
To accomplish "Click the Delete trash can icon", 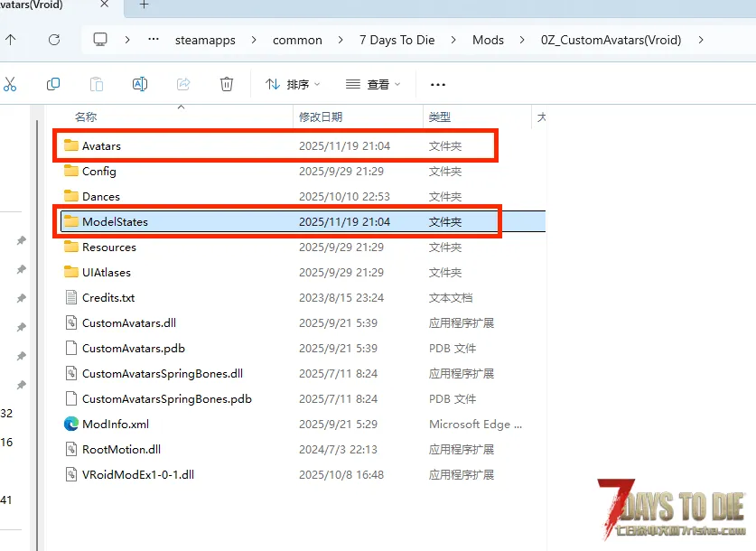I will 227,84.
